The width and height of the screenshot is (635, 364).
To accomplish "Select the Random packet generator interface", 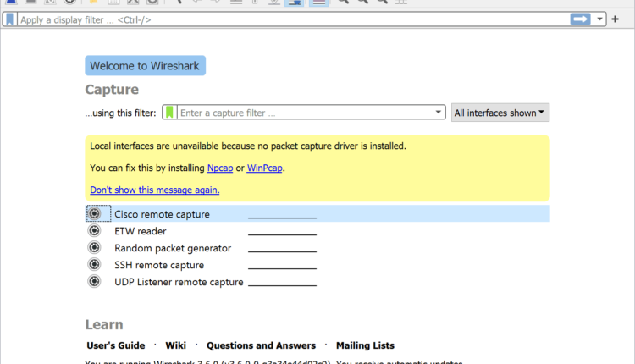I will point(317,248).
